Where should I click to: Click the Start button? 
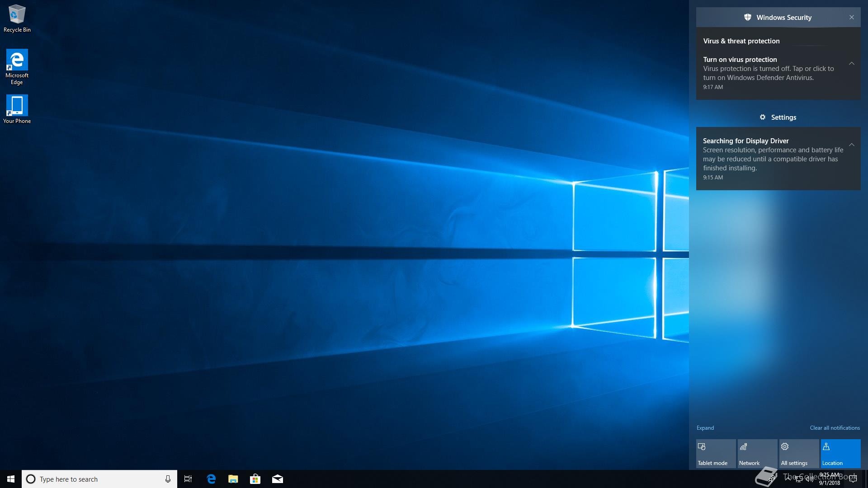(x=11, y=479)
